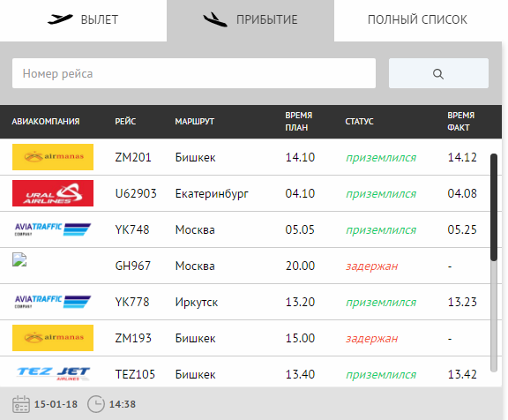The height and width of the screenshot is (420, 508).
Task: Click the flight list scrollbar thumb
Action: point(494,207)
